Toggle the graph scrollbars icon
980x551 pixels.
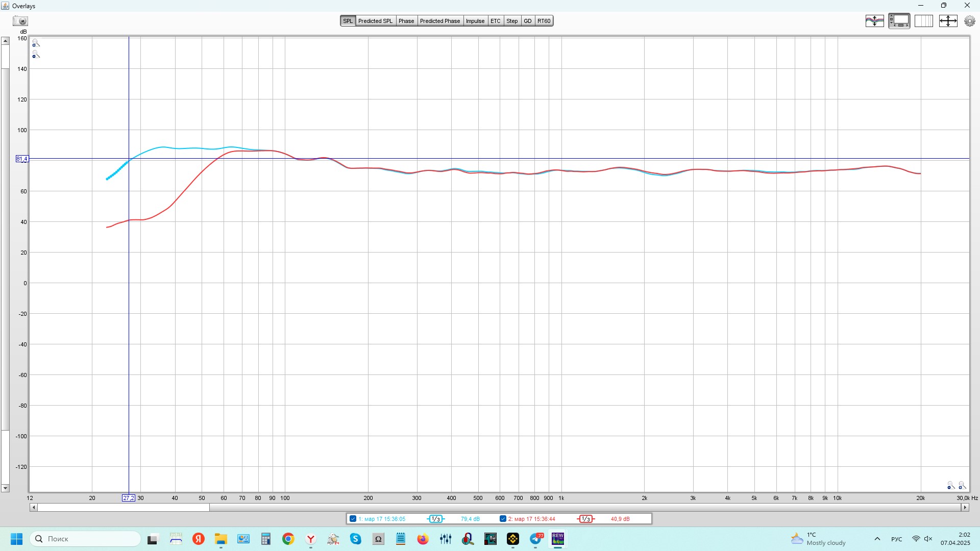(899, 21)
